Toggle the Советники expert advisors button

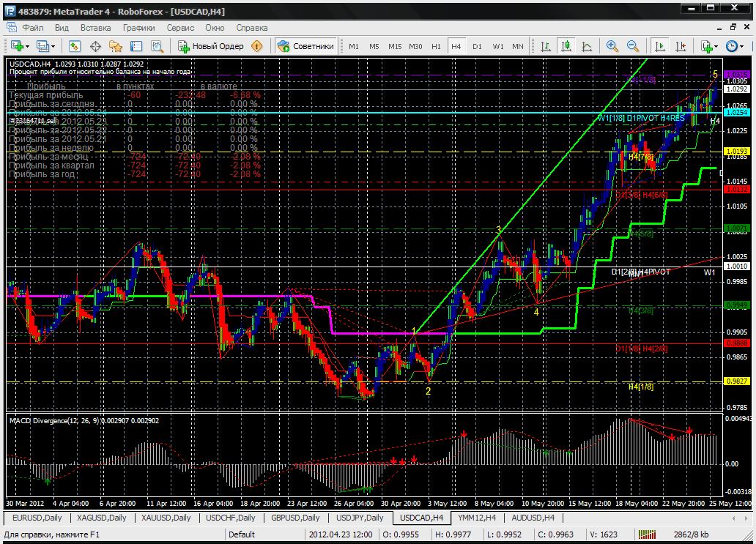click(305, 46)
